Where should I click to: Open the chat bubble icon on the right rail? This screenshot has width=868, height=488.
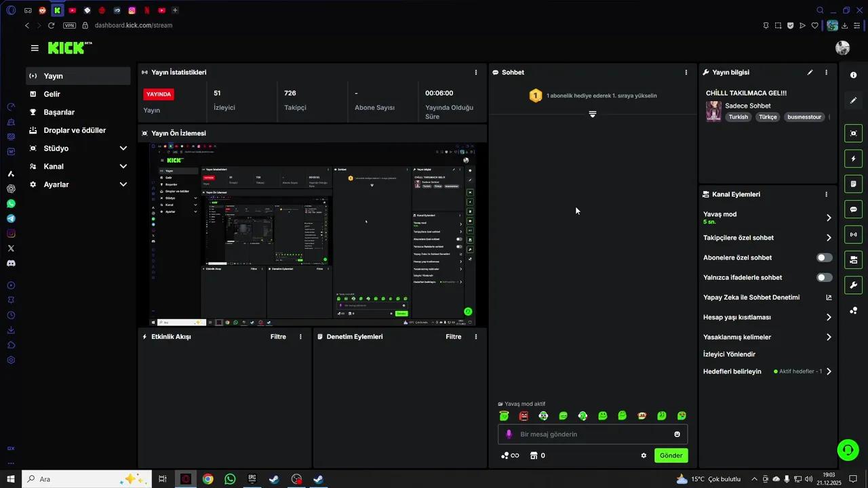pos(853,209)
